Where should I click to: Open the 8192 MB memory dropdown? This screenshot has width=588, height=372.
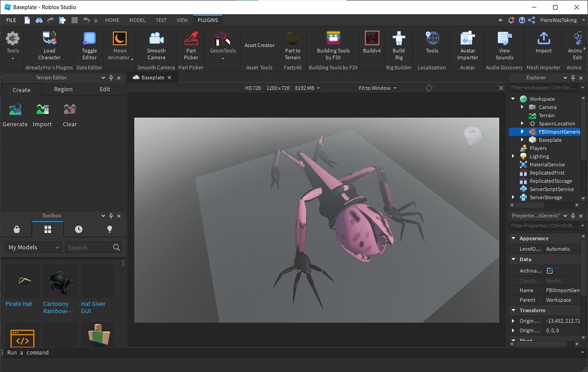[307, 88]
